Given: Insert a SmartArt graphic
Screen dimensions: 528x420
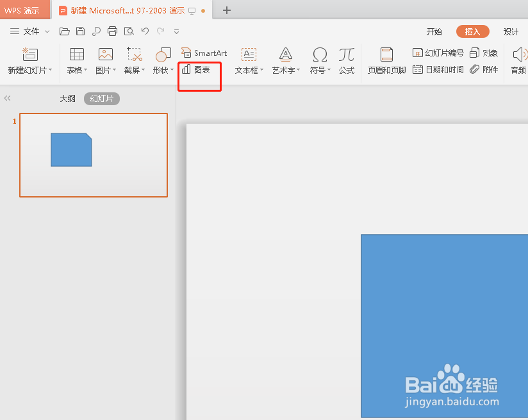Looking at the screenshot, I should pyautogui.click(x=204, y=53).
